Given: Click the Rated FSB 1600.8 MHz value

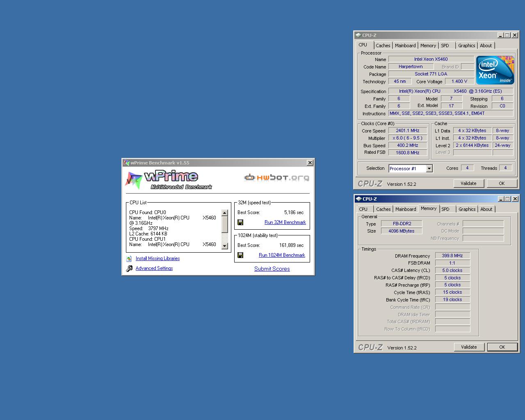Looking at the screenshot, I should click(408, 153).
